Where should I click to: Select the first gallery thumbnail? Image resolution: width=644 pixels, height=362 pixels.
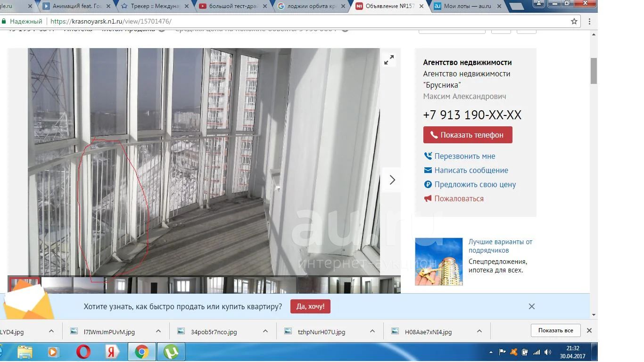coord(25,285)
